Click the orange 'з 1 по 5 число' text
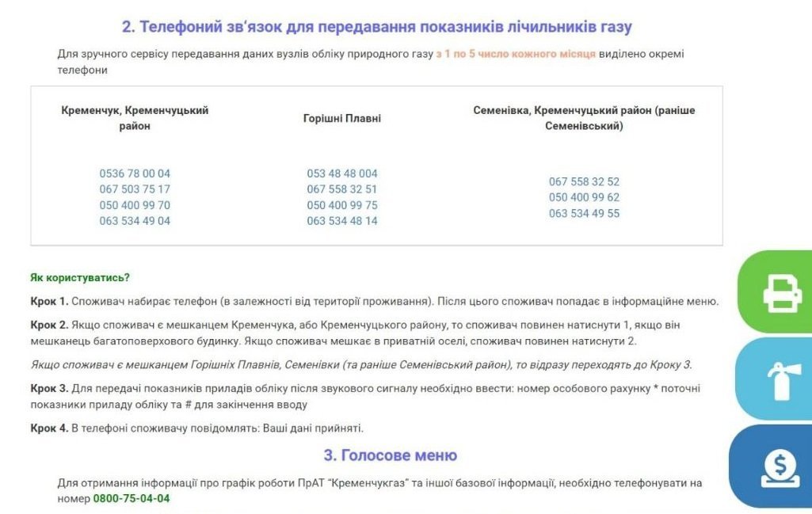Image resolution: width=812 pixels, height=514 pixels. tap(516, 54)
